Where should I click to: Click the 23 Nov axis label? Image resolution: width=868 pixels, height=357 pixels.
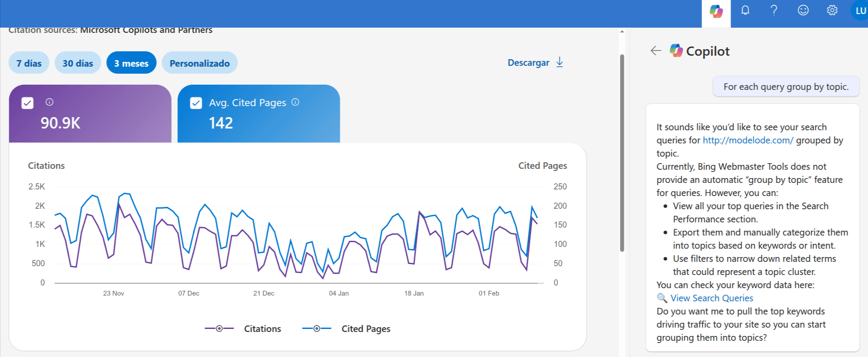tap(114, 293)
